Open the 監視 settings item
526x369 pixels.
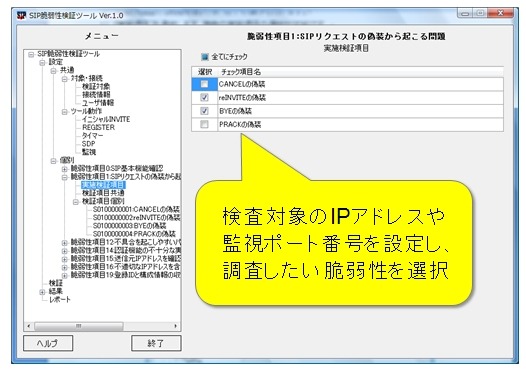(x=89, y=152)
